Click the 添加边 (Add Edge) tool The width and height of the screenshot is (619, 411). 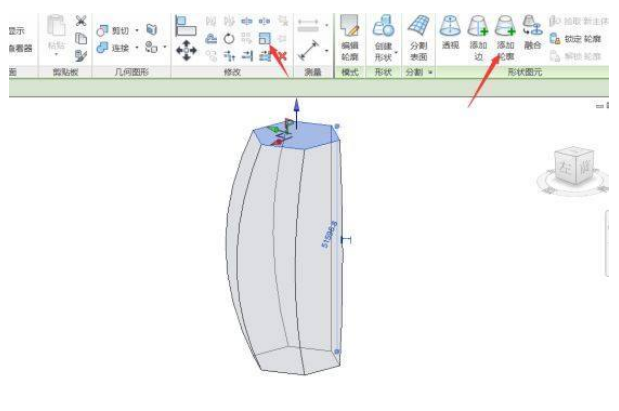coord(478,34)
